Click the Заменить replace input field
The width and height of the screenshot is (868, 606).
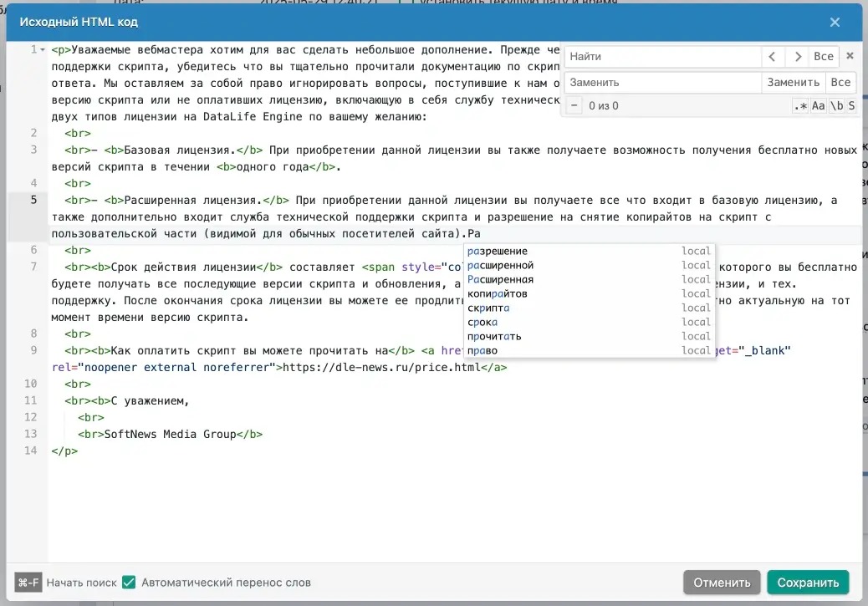point(662,83)
